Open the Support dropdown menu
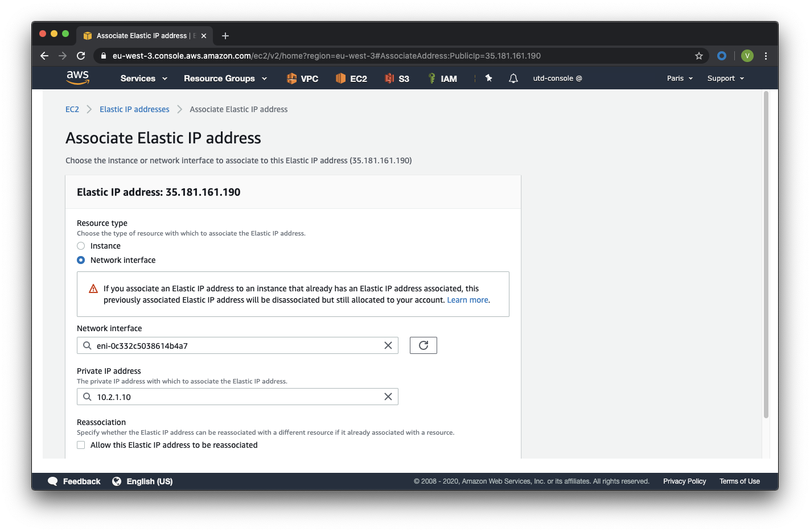The width and height of the screenshot is (810, 532). coord(726,79)
